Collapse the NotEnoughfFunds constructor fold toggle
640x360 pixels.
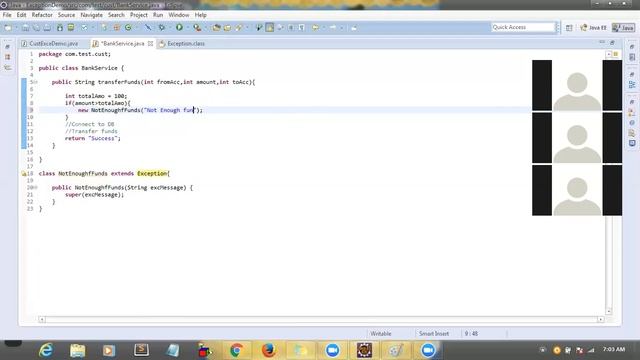click(x=36, y=187)
